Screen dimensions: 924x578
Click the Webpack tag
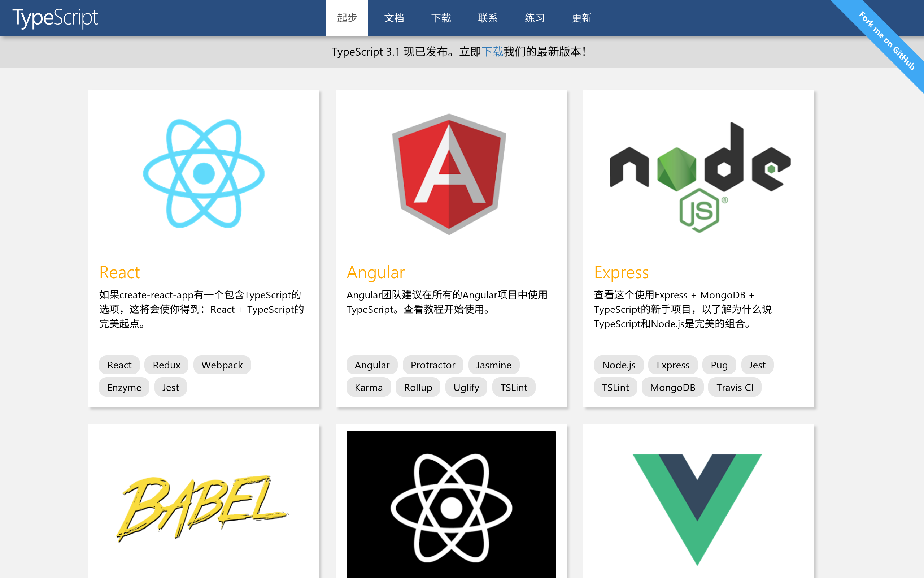pyautogui.click(x=222, y=365)
